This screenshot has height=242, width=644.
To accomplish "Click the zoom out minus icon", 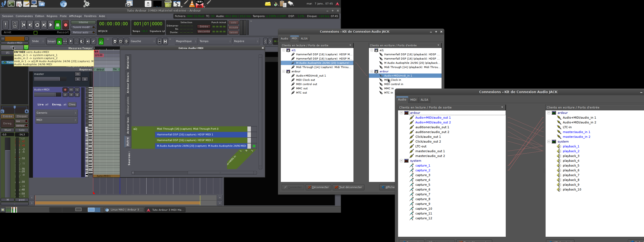I will point(115,41).
